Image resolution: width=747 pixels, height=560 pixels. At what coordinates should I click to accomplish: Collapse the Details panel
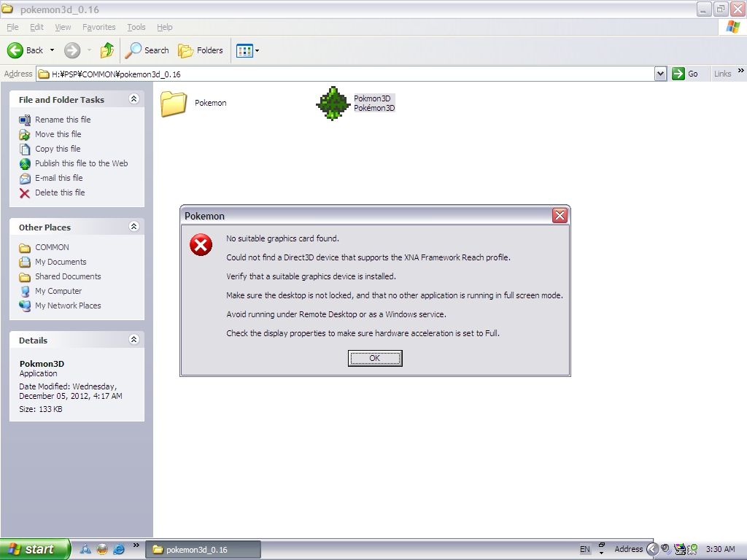133,340
